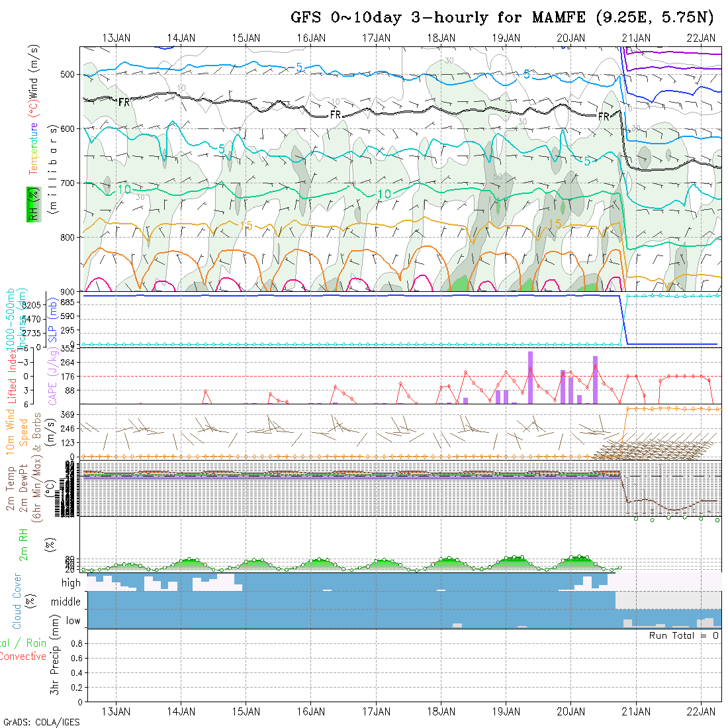Image resolution: width=728 pixels, height=728 pixels.
Task: Click the SLP (mb) axis title
Action: click(x=52, y=321)
